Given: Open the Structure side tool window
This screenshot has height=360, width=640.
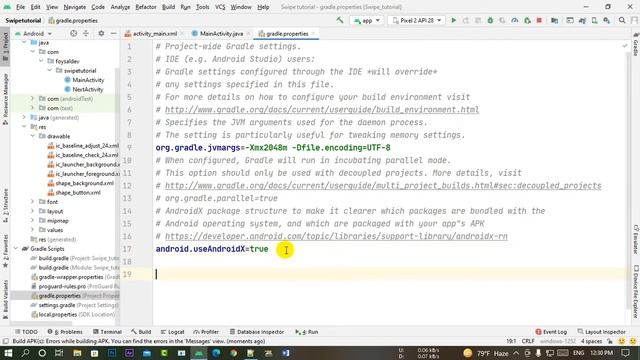Looking at the screenshot, I should click(5, 205).
